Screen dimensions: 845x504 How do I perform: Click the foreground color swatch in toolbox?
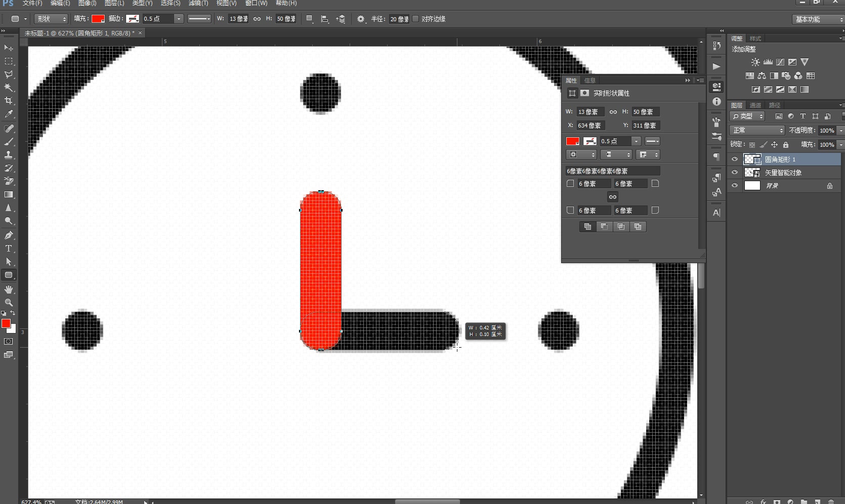point(6,323)
